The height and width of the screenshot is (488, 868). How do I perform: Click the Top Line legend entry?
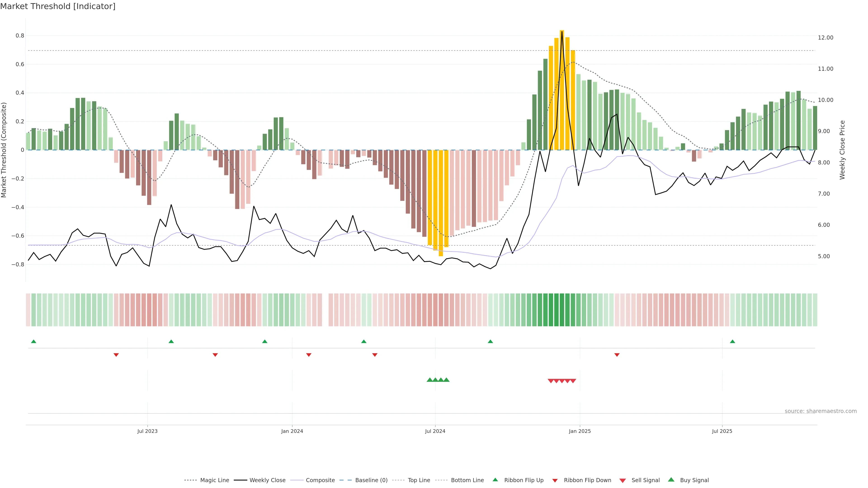tap(419, 480)
